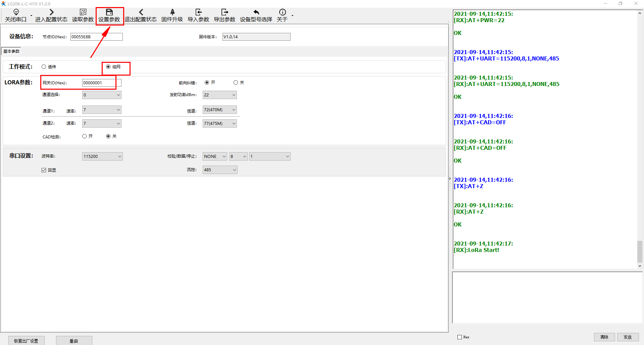Open 固件升级 firmware upgrade tool

coord(172,12)
